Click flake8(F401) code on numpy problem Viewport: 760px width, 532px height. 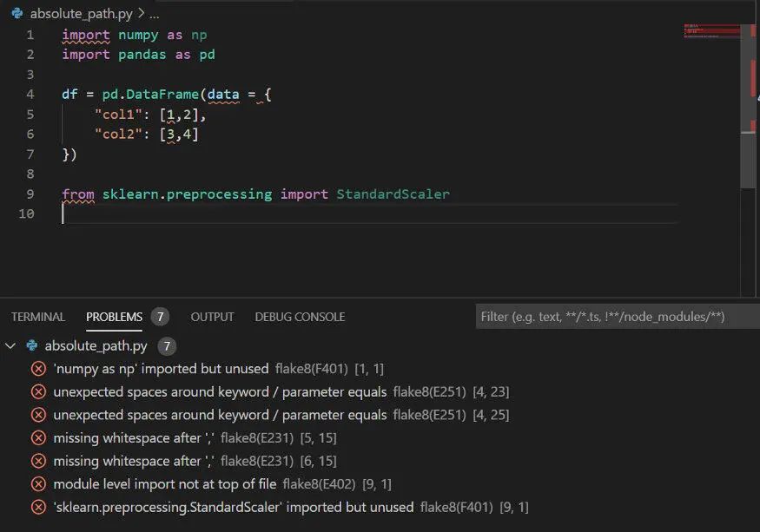[312, 369]
